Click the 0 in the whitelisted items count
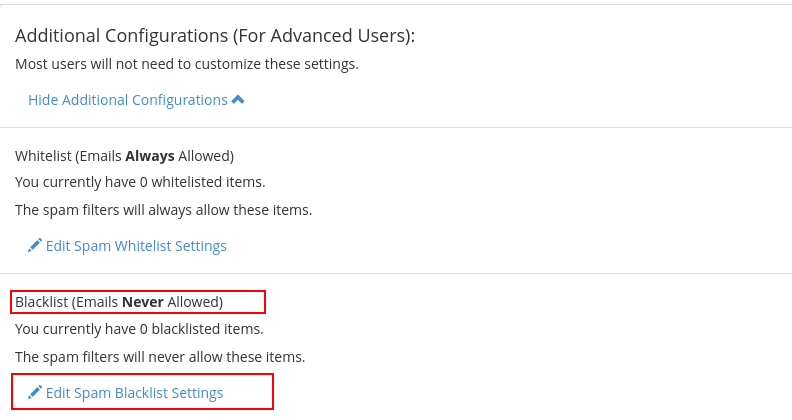 (143, 182)
